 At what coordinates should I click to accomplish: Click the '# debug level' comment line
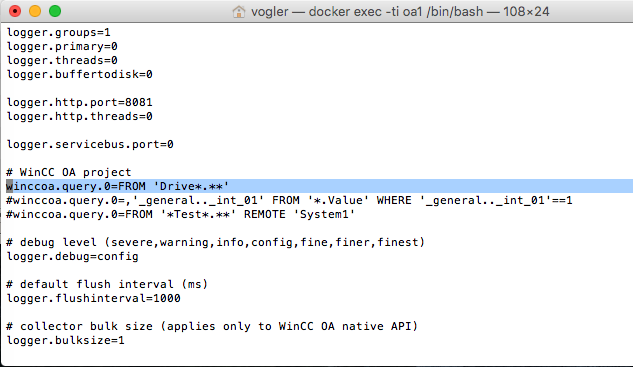click(x=216, y=242)
